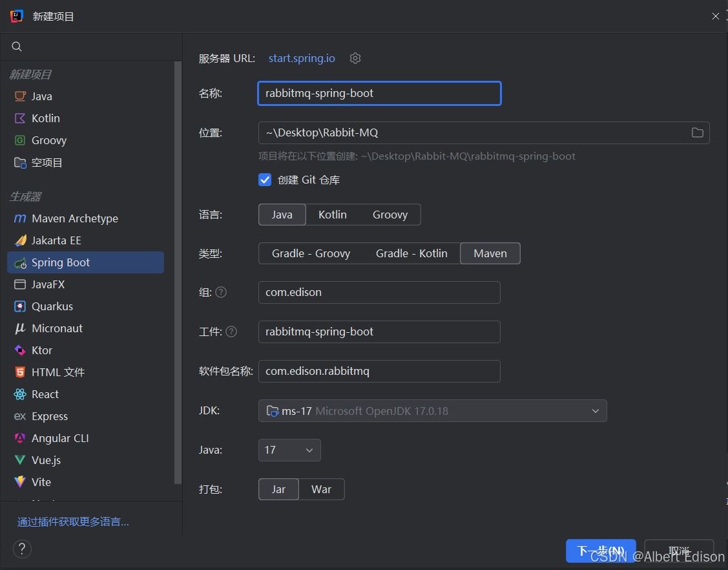The image size is (728, 570).
Task: Click the search magnifier icon
Action: coord(17,47)
